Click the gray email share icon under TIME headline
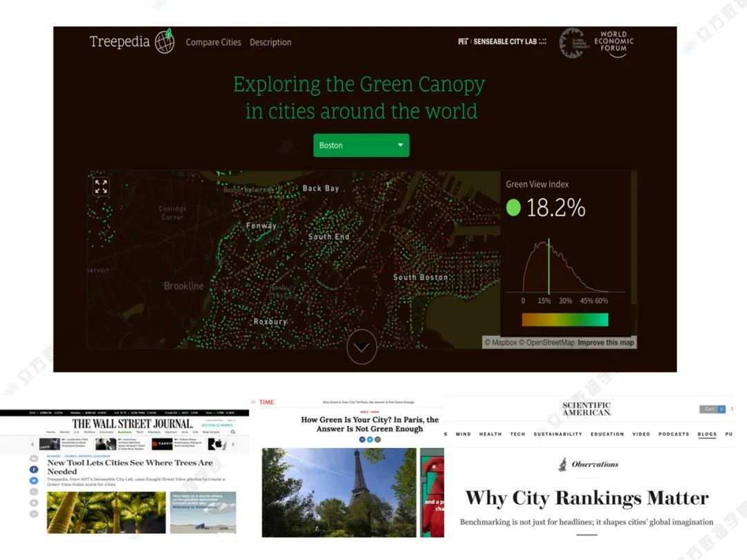Screen dimensions: 747x560 tap(378, 440)
